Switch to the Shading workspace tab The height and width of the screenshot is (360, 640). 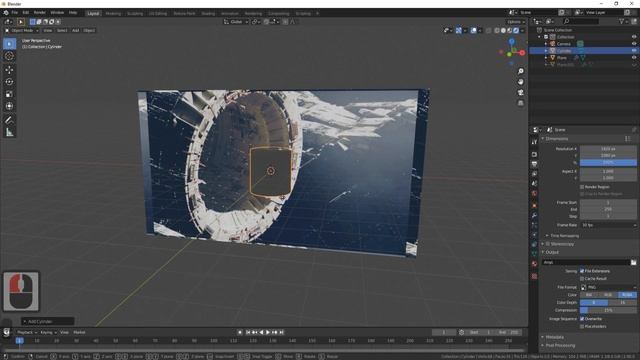(x=208, y=13)
